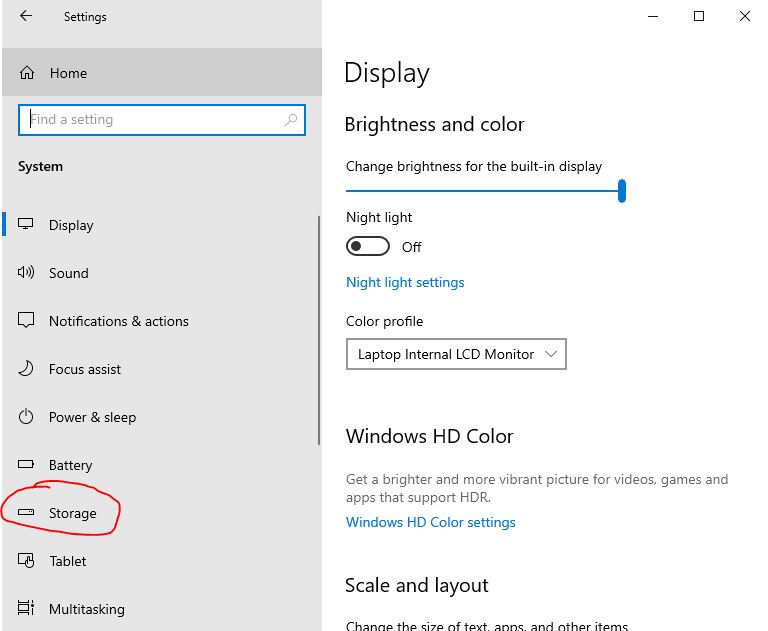This screenshot has width=768, height=631.
Task: Open the Tablet settings page
Action: pos(161,561)
